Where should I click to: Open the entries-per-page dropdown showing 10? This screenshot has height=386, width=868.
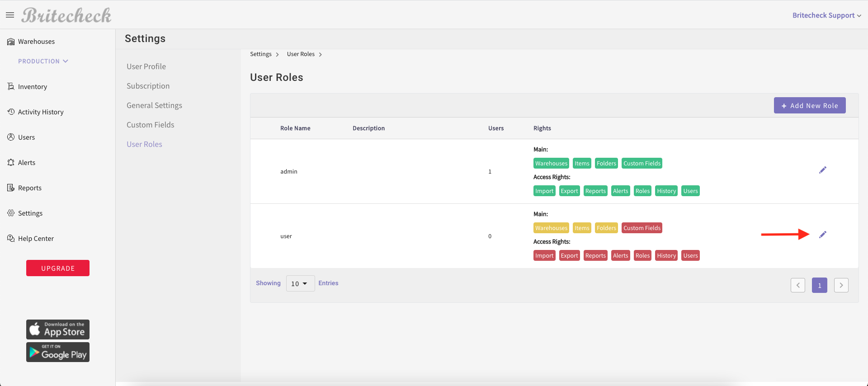[x=300, y=283]
